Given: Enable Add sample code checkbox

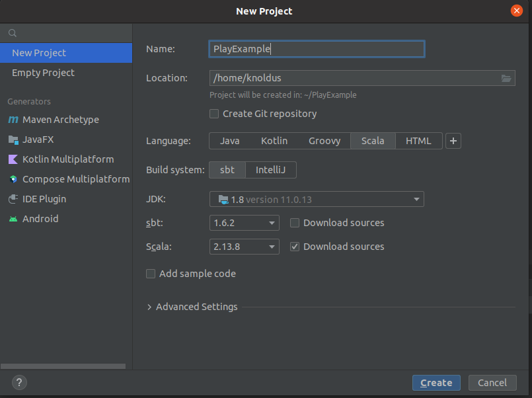Looking at the screenshot, I should click(x=151, y=274).
